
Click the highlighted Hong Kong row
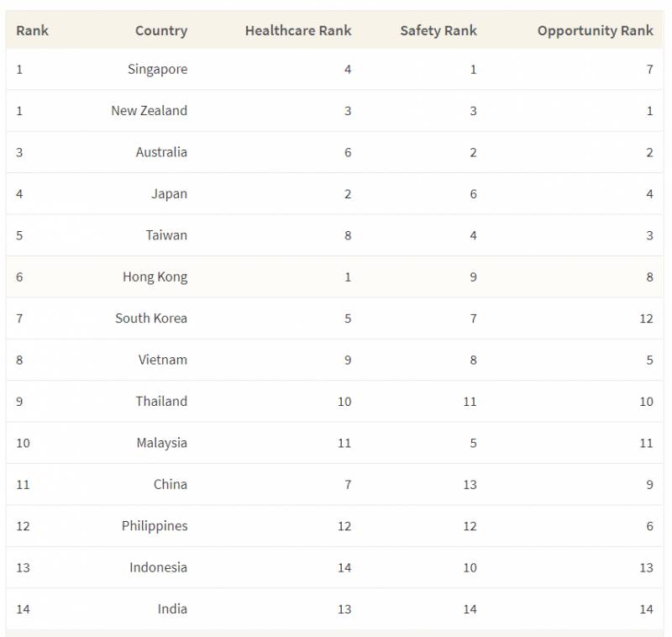click(x=155, y=276)
